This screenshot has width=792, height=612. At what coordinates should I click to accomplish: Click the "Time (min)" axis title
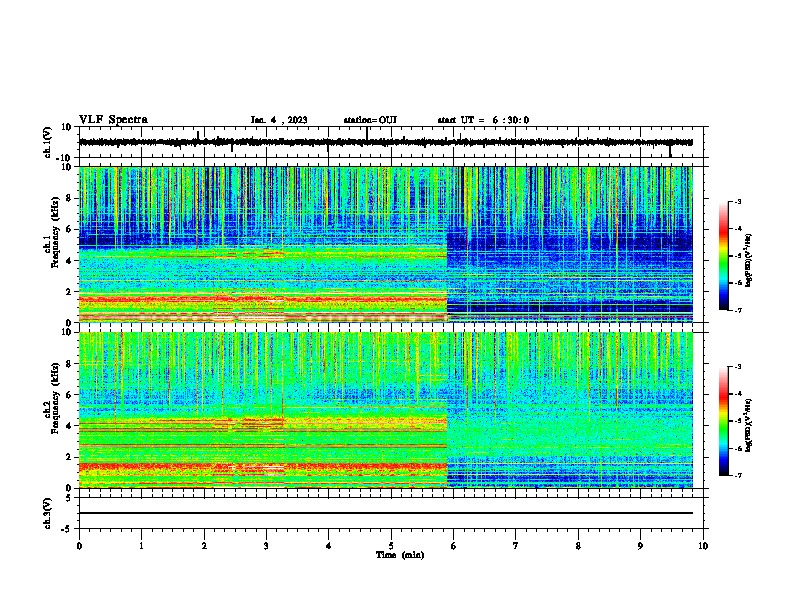point(400,555)
